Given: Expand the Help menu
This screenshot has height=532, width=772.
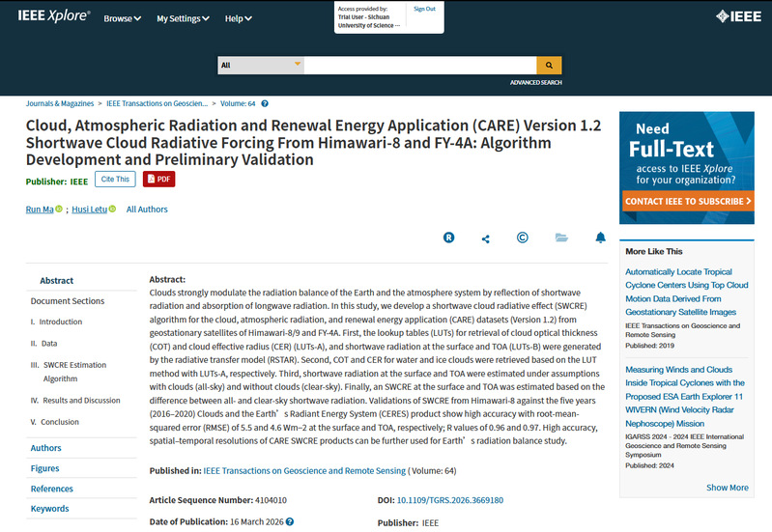Looking at the screenshot, I should pos(239,18).
